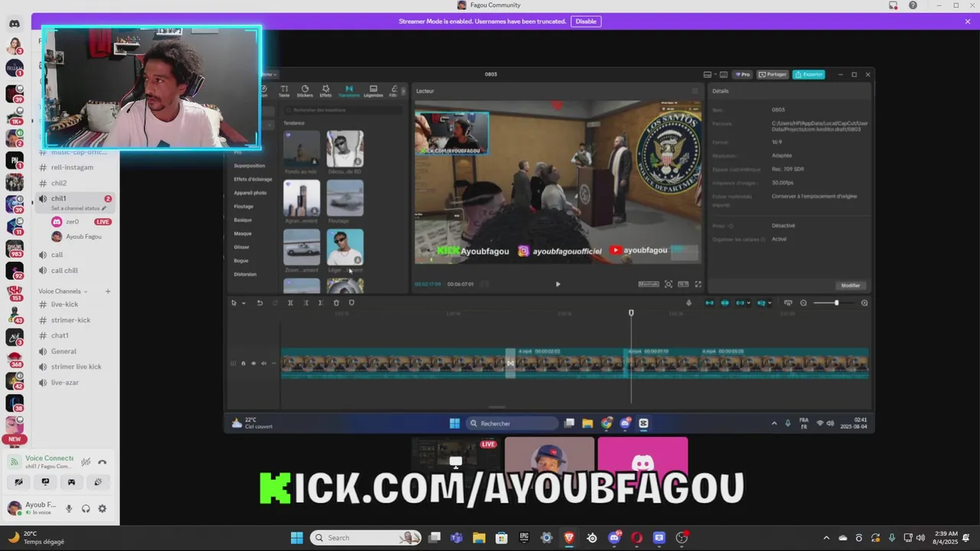This screenshot has width=980, height=551.
Task: Click the microphone record icon in CapCut toolbar
Action: click(688, 303)
